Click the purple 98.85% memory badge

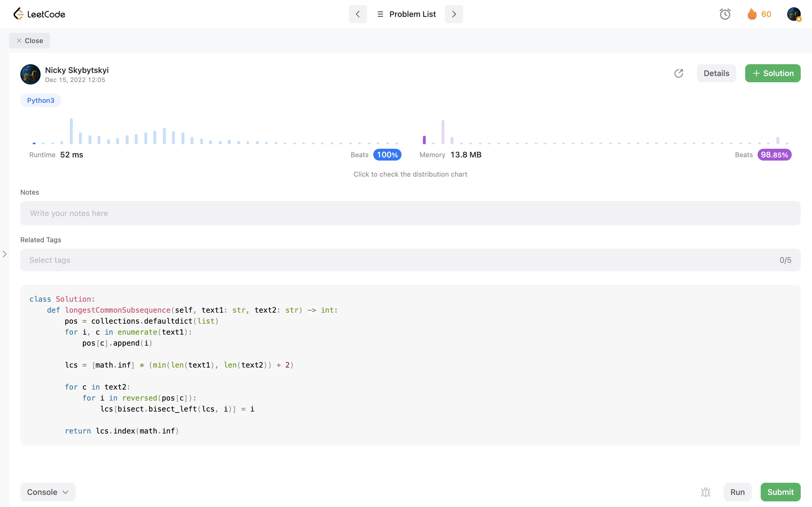tap(774, 155)
